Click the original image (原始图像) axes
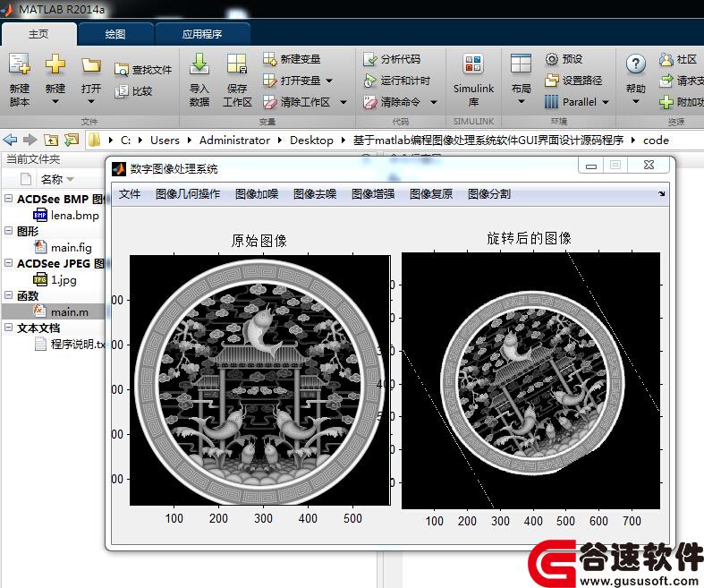 click(259, 380)
